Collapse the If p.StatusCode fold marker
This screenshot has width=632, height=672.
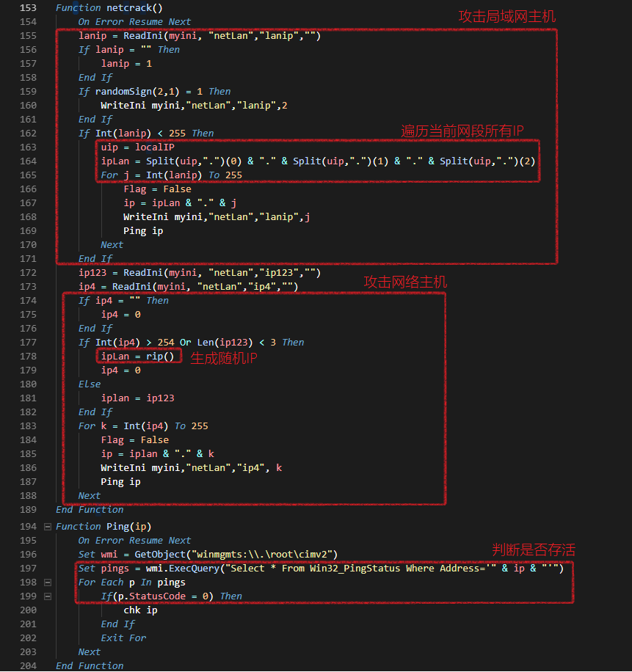point(48,596)
